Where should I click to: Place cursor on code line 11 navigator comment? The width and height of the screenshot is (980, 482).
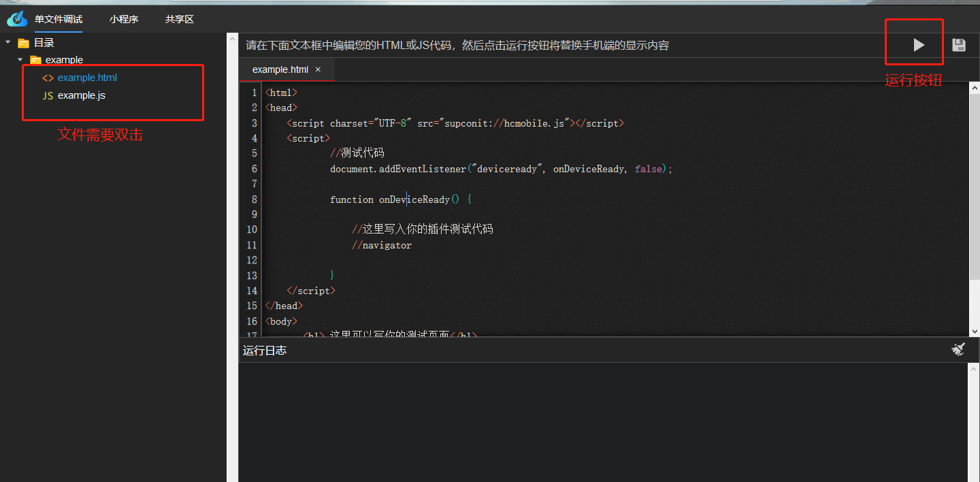[382, 245]
